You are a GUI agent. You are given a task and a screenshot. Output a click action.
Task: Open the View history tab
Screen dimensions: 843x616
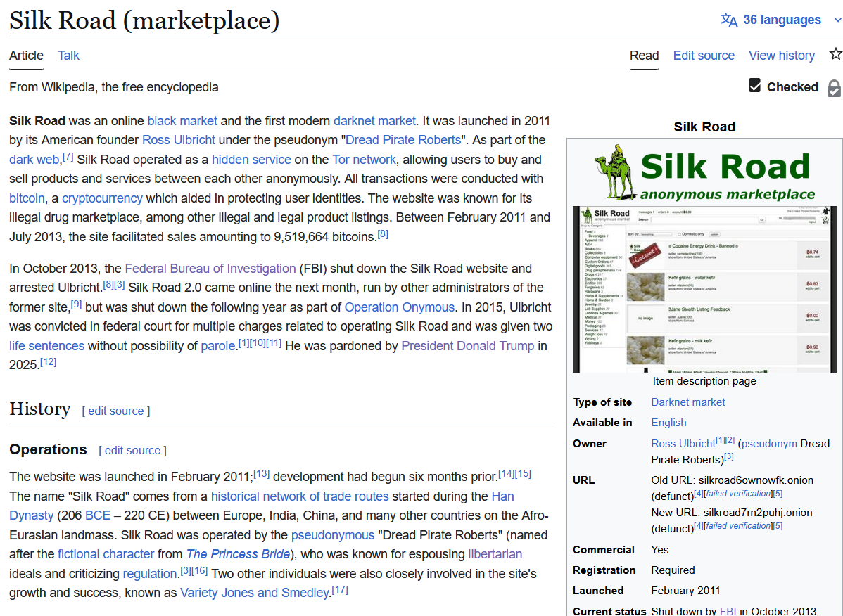tap(782, 56)
